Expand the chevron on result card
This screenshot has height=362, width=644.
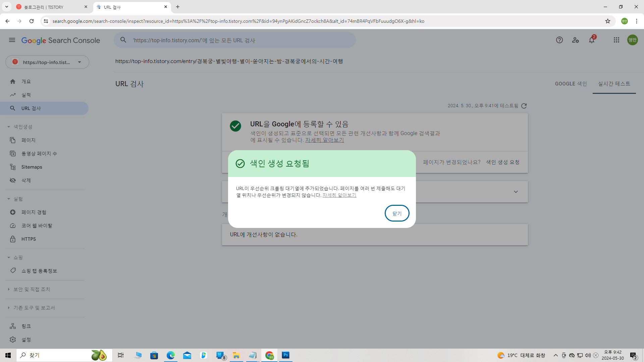tap(516, 192)
